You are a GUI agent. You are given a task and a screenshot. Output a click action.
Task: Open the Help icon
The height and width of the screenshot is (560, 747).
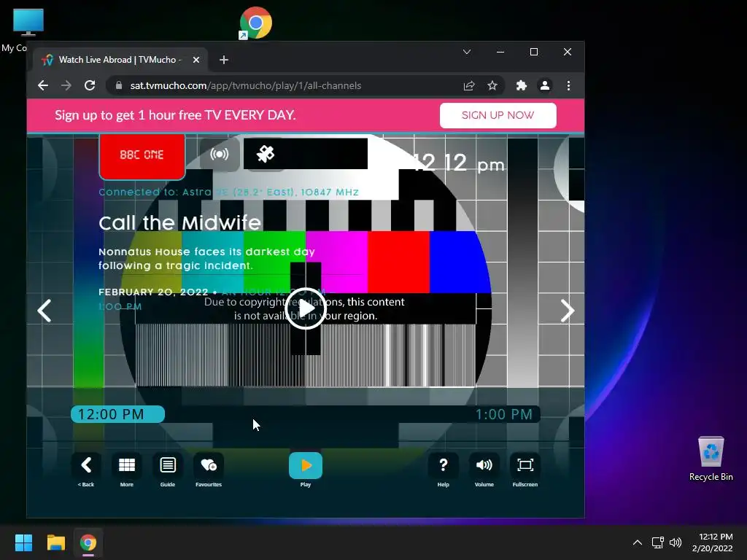(443, 465)
